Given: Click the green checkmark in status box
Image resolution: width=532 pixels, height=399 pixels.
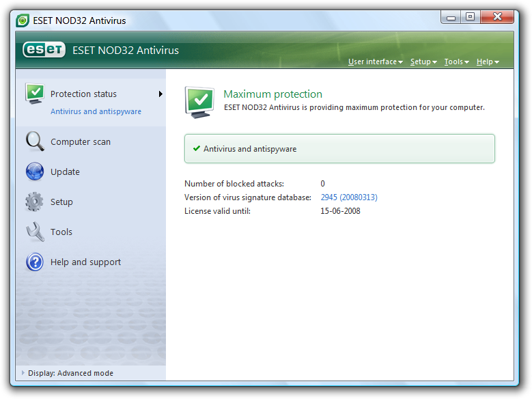Looking at the screenshot, I should click(197, 148).
